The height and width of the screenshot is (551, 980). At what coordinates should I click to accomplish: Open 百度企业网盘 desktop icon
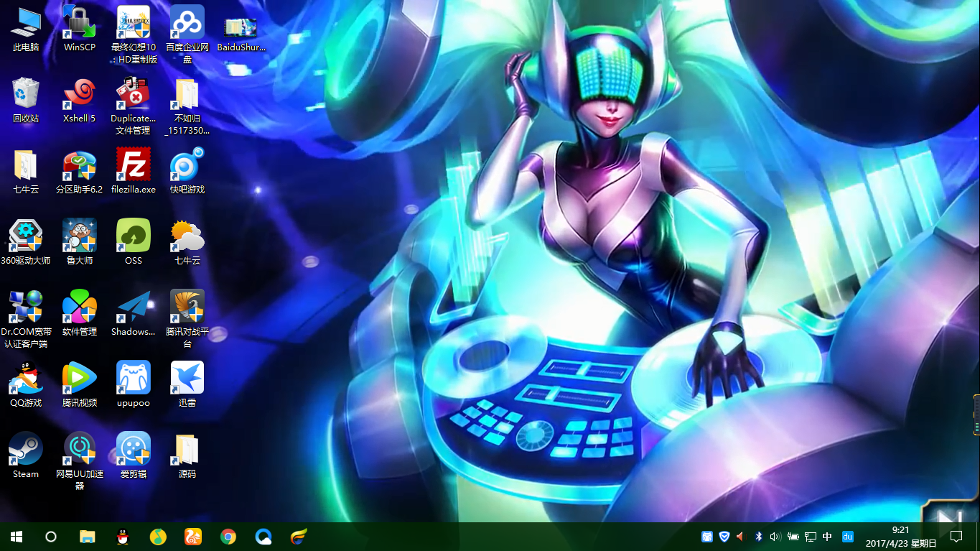coord(187,34)
